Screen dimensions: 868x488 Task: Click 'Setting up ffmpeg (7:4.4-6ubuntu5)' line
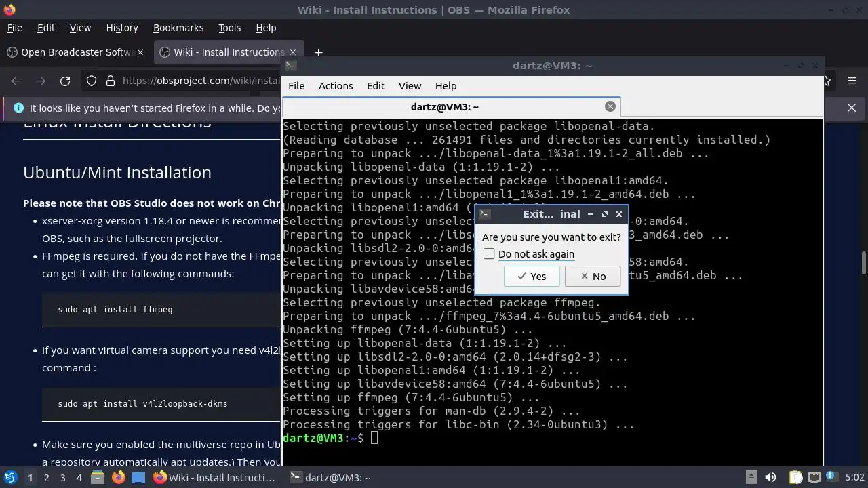[411, 397]
